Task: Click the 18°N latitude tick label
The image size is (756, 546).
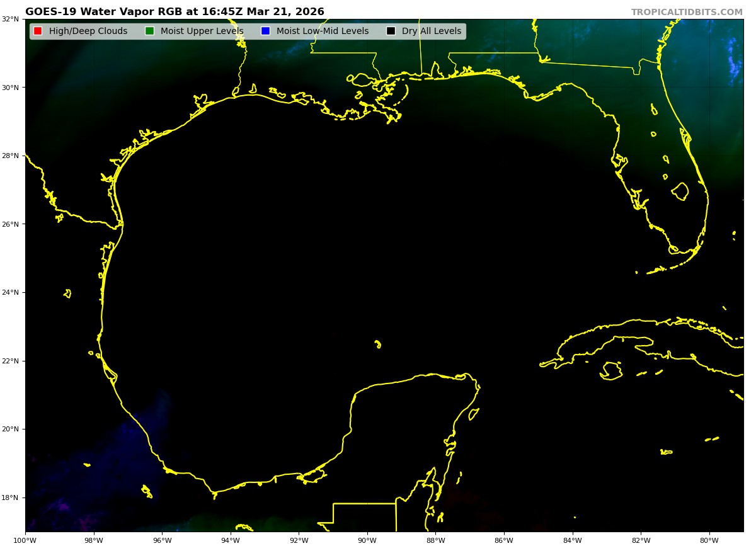Action: point(11,498)
